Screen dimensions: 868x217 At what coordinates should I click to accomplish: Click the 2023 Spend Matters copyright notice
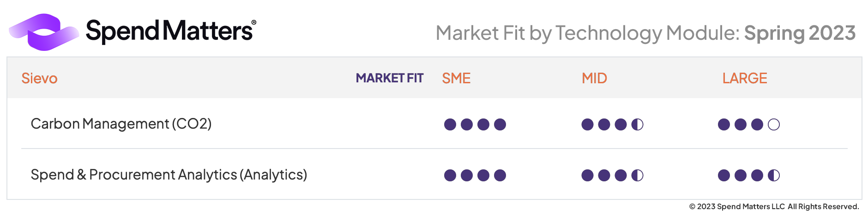click(x=774, y=206)
